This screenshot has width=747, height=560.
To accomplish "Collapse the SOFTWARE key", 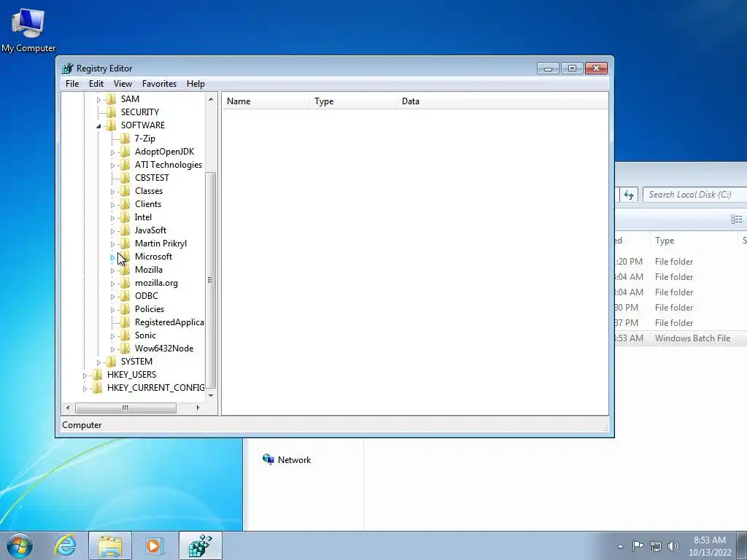I will pos(98,126).
